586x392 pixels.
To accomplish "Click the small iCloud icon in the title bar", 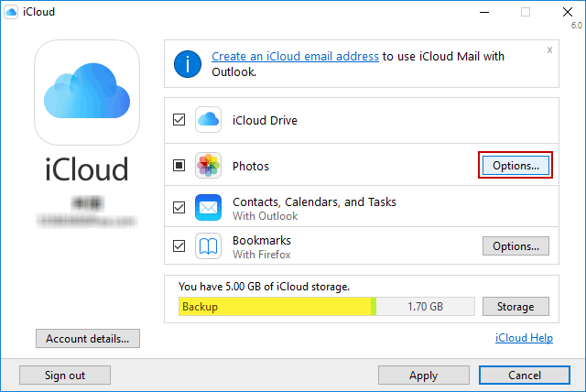I will 11,12.
